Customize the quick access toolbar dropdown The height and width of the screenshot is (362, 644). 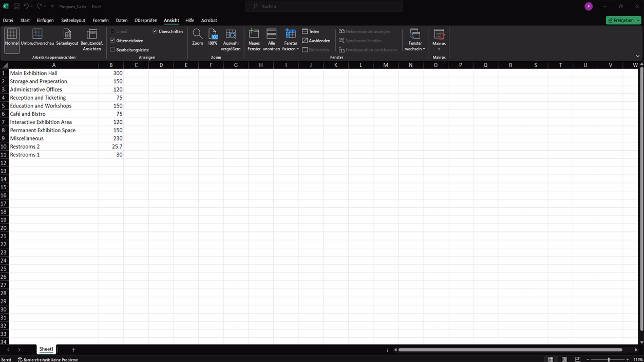click(x=52, y=7)
